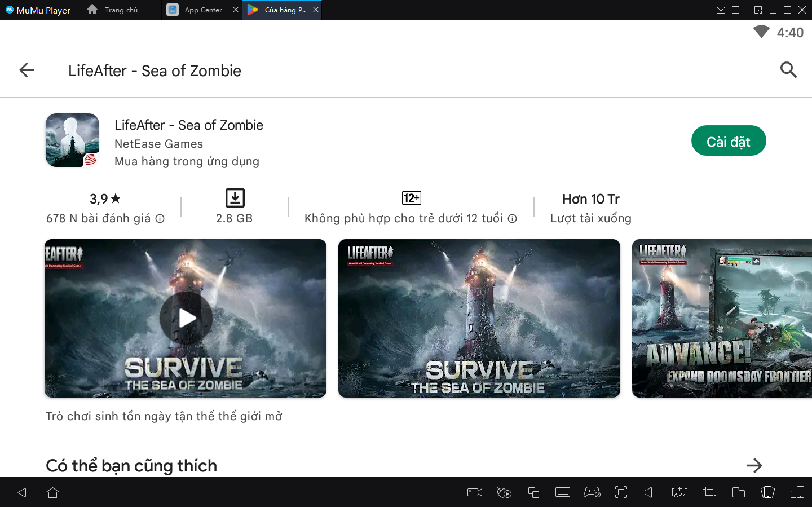
Task: Open the second Survive lighthouse screenshot
Action: (479, 318)
